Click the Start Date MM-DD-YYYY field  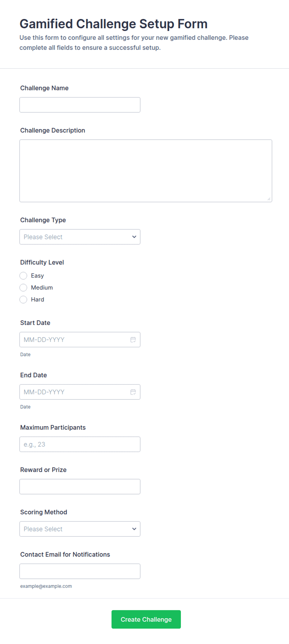point(80,340)
